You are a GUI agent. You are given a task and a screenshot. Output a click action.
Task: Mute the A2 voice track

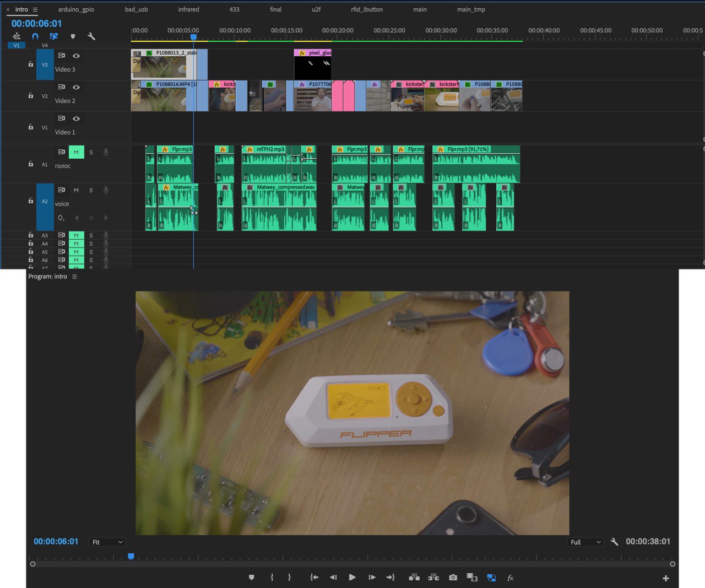[76, 190]
